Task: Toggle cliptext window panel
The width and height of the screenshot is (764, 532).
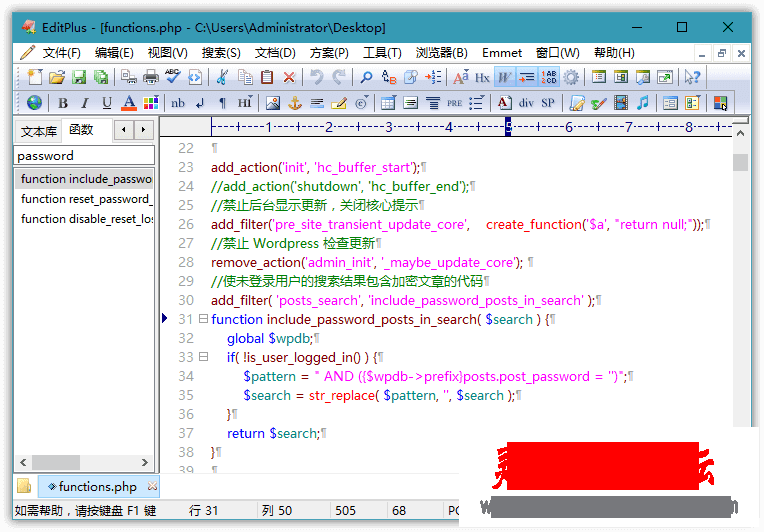Action: pyautogui.click(x=621, y=77)
